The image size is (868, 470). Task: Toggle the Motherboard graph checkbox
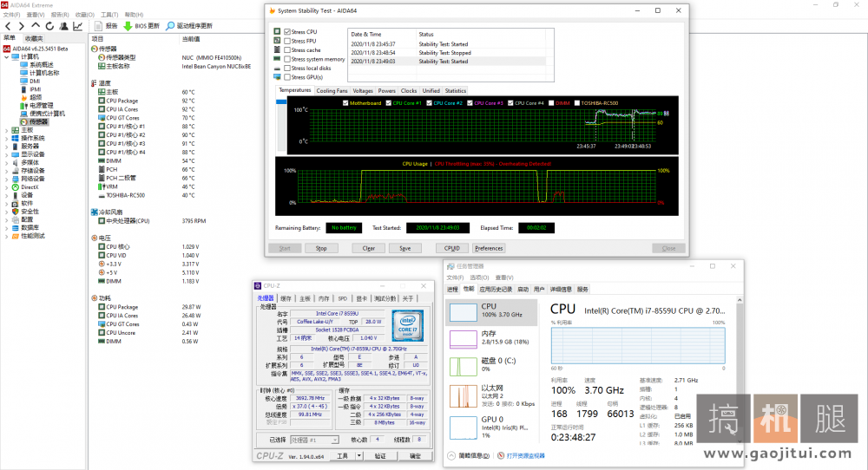[x=345, y=103]
